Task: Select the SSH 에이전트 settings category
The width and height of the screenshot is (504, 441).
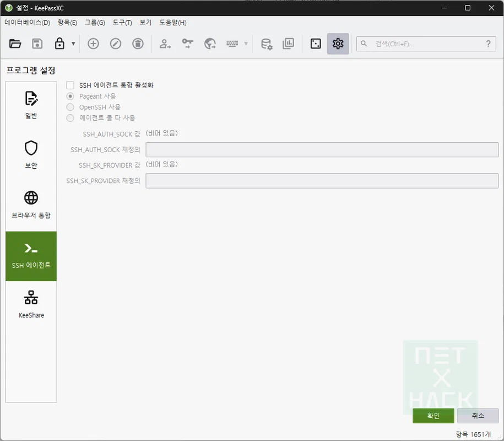Action: point(31,256)
